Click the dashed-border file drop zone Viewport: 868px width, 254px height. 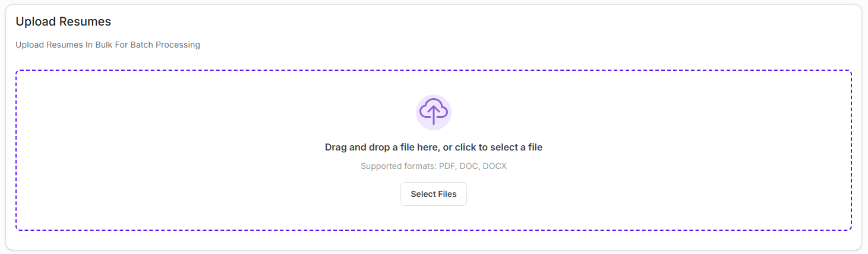178,149
